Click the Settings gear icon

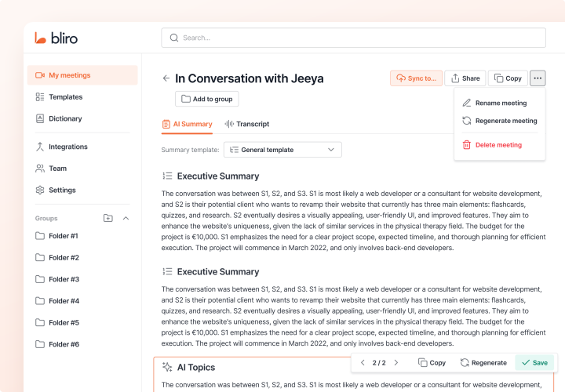coord(40,190)
